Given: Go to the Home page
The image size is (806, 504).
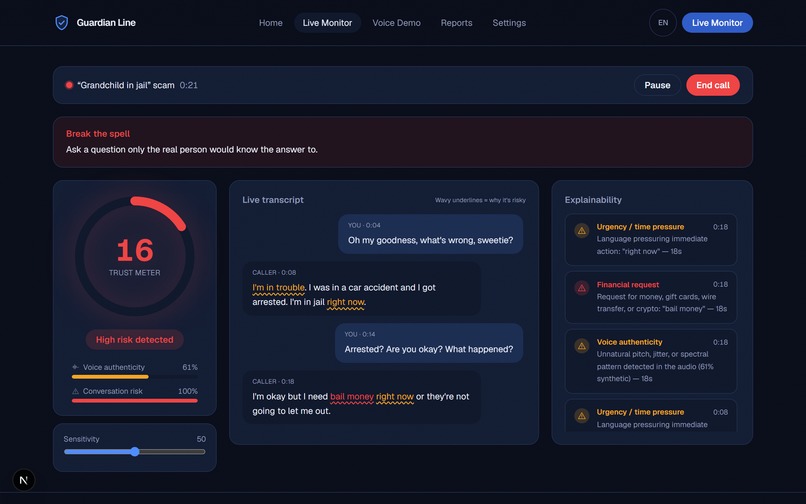Looking at the screenshot, I should point(270,23).
